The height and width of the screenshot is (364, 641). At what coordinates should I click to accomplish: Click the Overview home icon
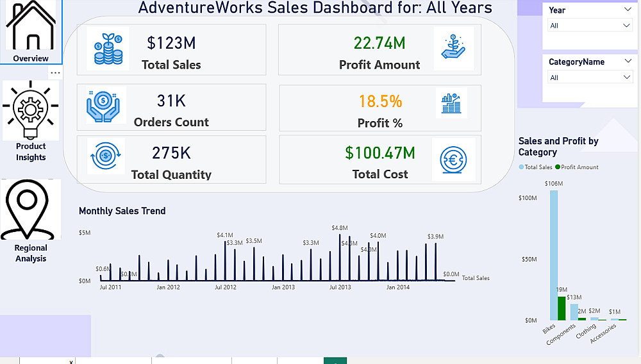point(31,26)
